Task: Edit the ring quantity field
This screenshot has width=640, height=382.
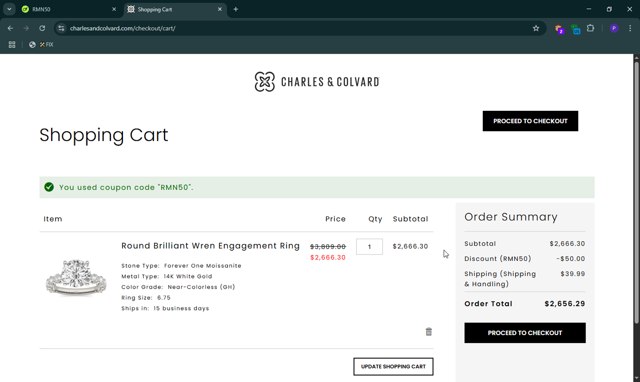Action: pyautogui.click(x=369, y=247)
